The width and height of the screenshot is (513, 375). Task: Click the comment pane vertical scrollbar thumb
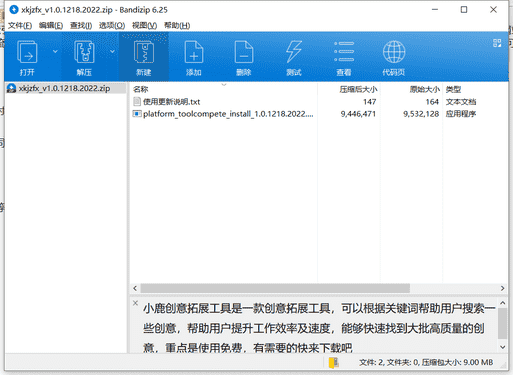(x=503, y=323)
